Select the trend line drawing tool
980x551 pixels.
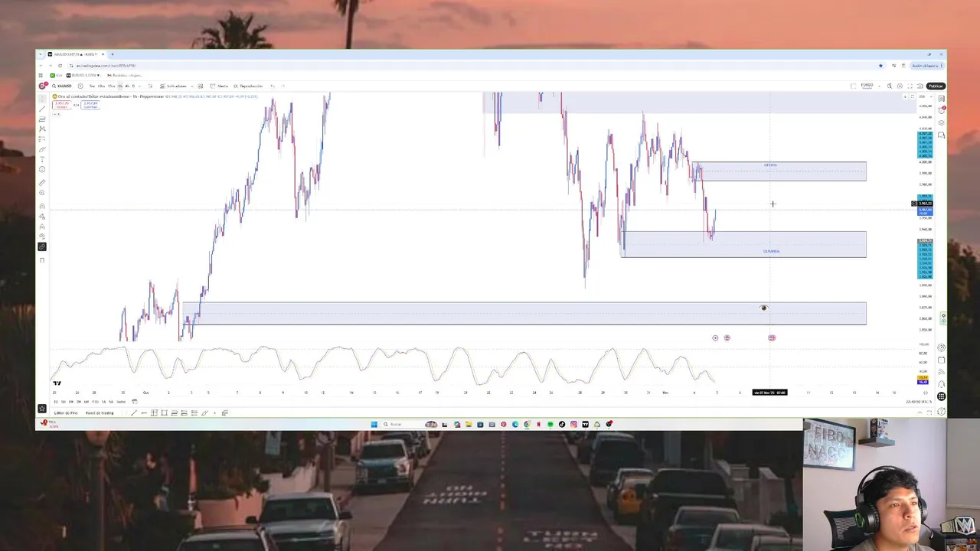tap(42, 109)
